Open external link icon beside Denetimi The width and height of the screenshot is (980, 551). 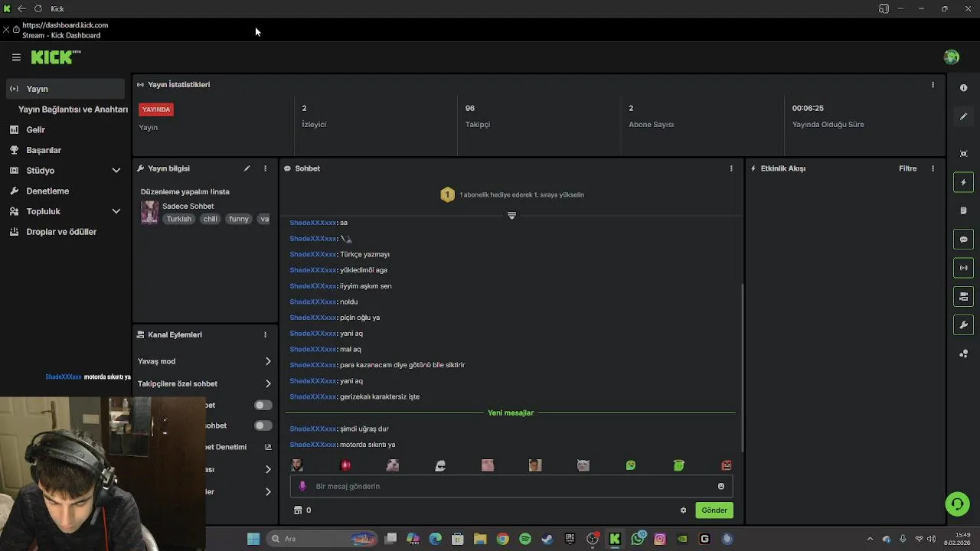268,447
